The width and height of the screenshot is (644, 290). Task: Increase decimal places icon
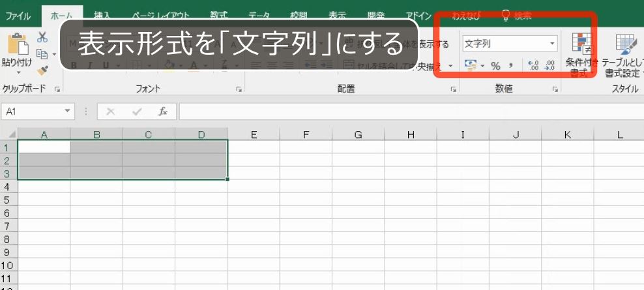(x=533, y=66)
